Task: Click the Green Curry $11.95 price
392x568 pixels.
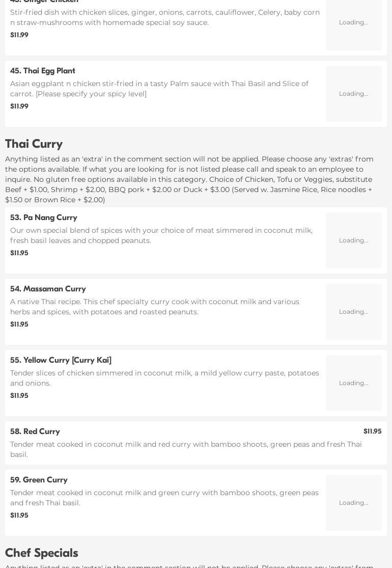Action: 19,516
